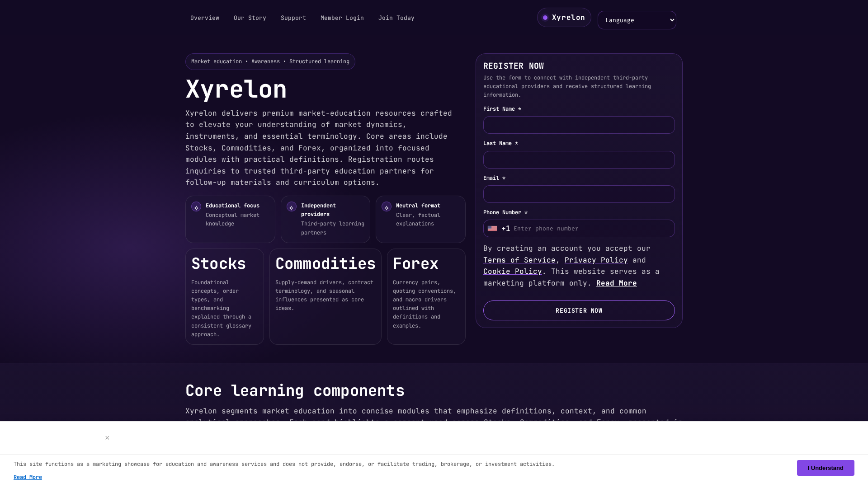
Task: Click the +1 country code
Action: point(505,229)
